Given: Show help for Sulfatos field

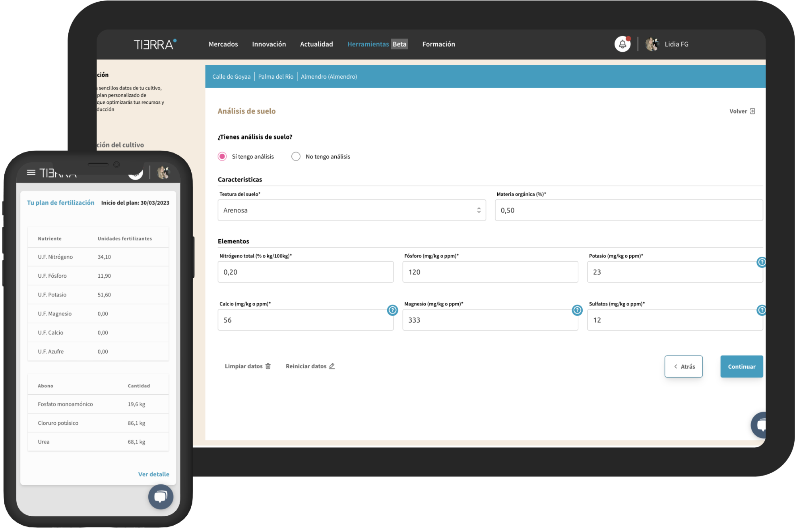Looking at the screenshot, I should click(x=761, y=310).
